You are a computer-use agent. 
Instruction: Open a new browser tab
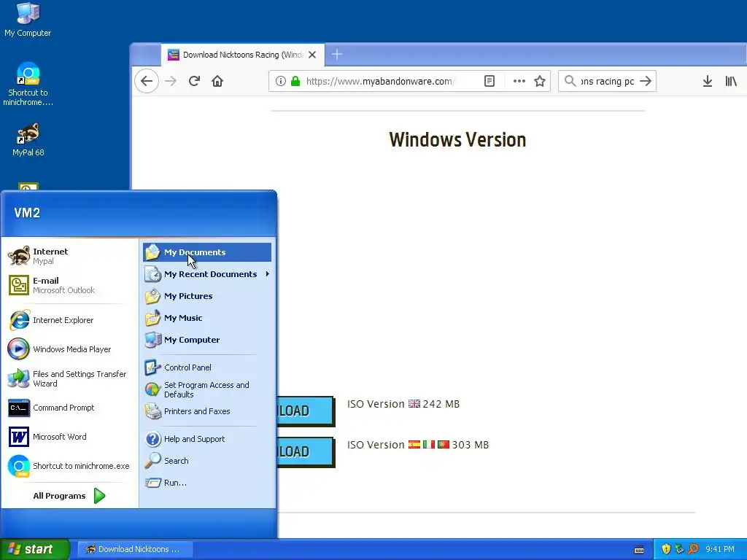coord(337,54)
